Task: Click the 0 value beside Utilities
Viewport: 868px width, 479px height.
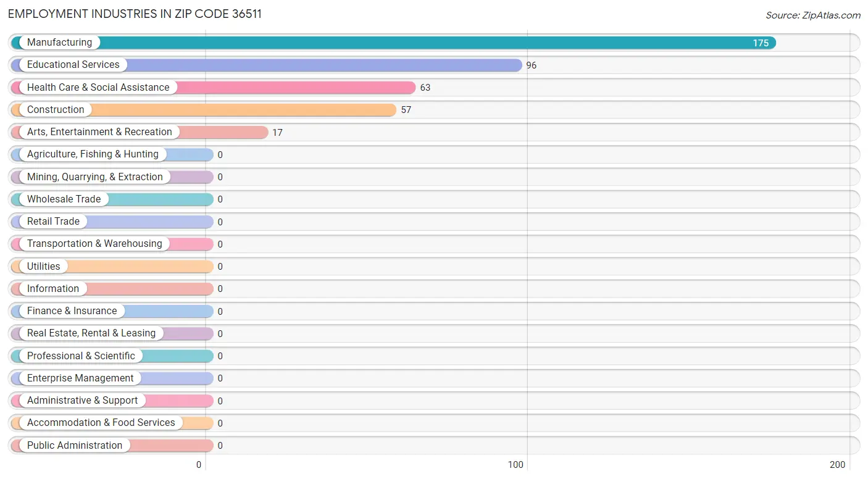Action: (220, 267)
